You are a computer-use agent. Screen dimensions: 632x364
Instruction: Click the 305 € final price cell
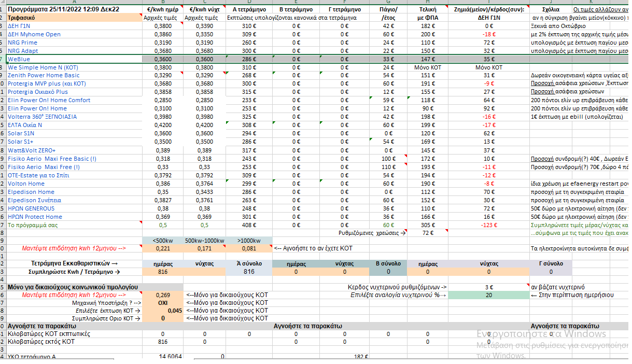click(x=428, y=225)
